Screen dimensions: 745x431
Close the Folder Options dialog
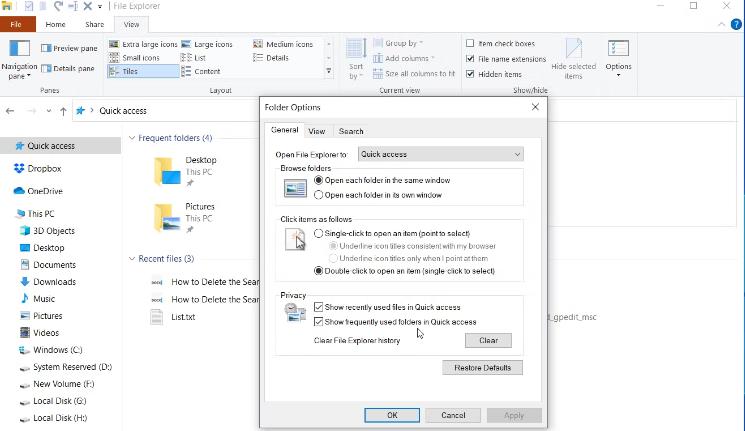535,107
